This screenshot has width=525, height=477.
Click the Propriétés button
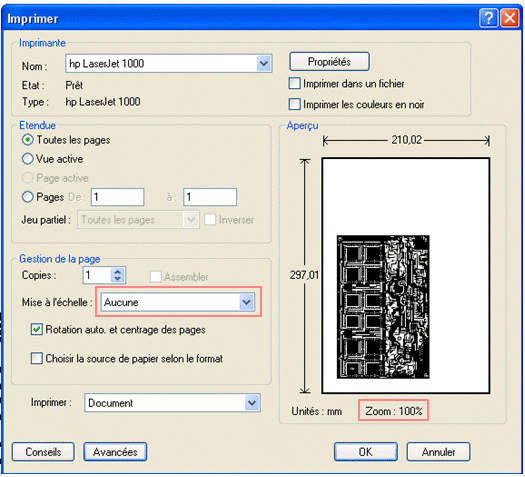pos(329,62)
